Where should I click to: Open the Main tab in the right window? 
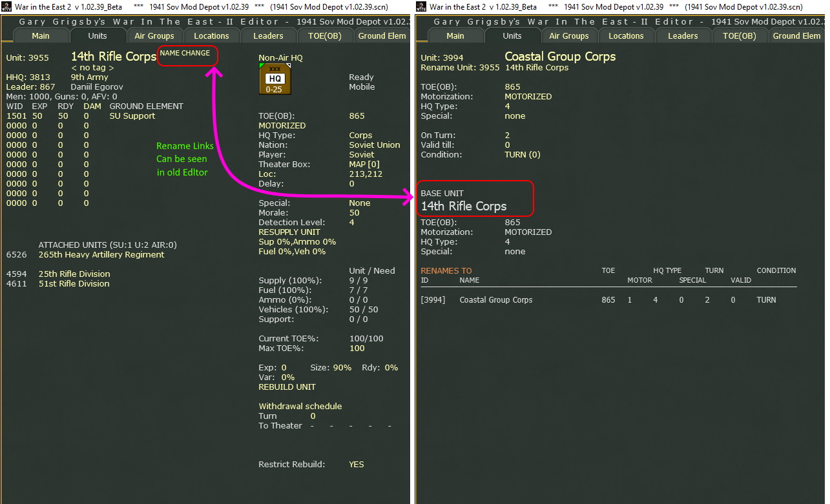click(x=455, y=36)
